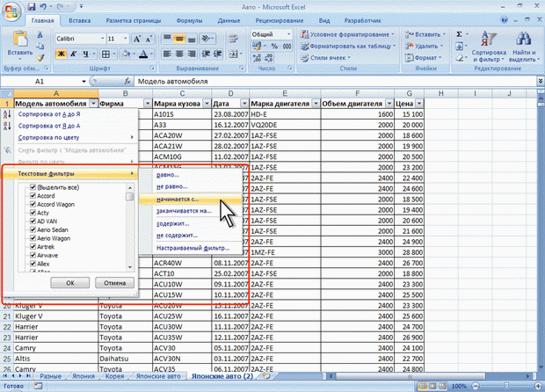Screen dimensions: 545x392
Task: Uncheck the Airtrek checkbox
Action: pyautogui.click(x=33, y=246)
